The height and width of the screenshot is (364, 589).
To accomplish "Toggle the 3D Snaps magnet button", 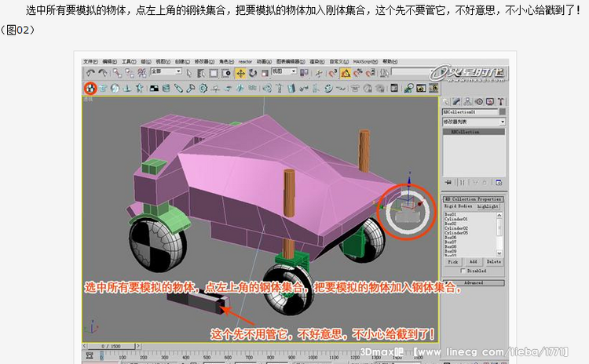I will [332, 73].
